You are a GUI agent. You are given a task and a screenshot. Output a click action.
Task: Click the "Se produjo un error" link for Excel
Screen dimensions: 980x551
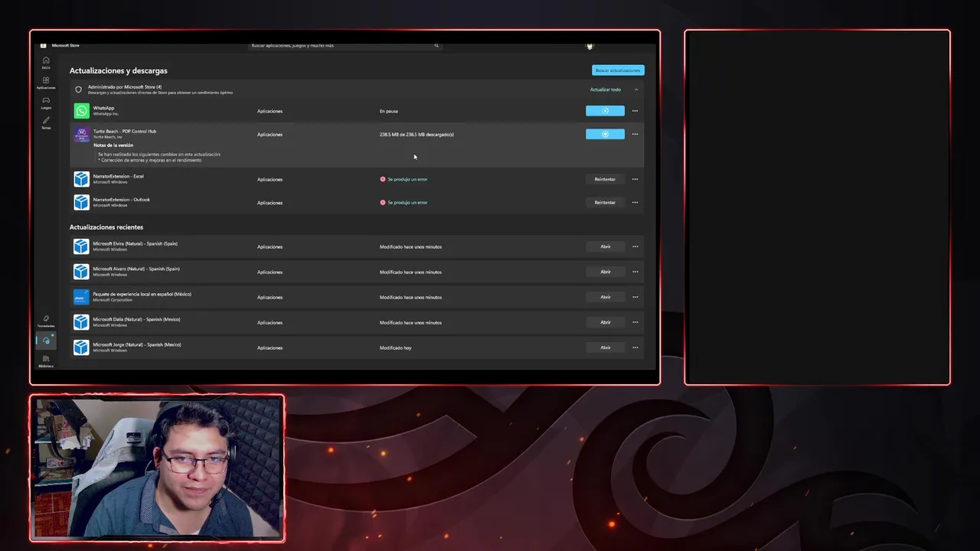coord(407,179)
